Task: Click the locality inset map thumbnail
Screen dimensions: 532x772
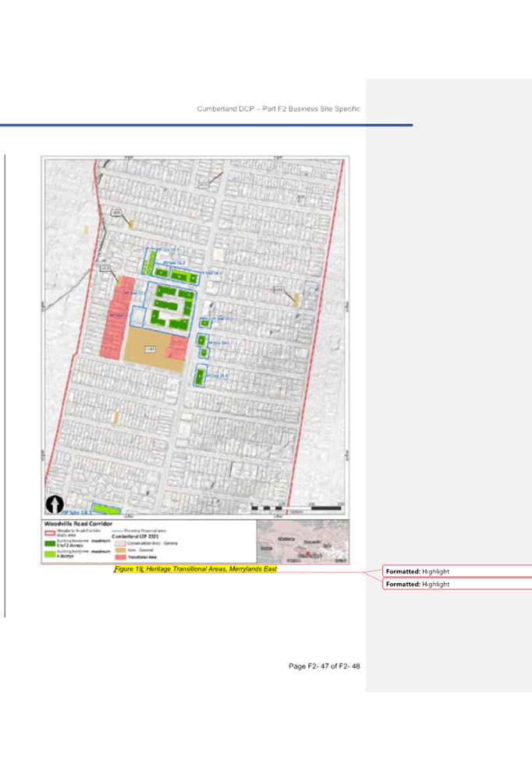Action: [303, 542]
